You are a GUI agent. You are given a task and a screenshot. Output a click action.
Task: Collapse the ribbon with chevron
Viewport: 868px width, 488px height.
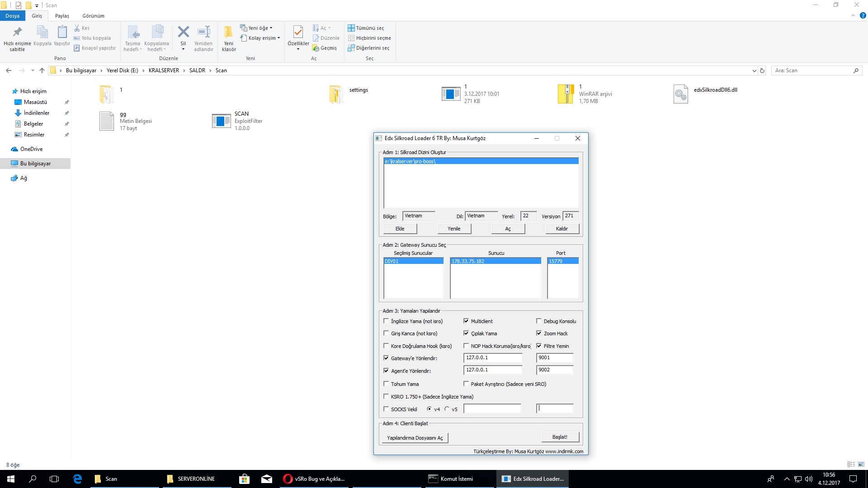[853, 15]
